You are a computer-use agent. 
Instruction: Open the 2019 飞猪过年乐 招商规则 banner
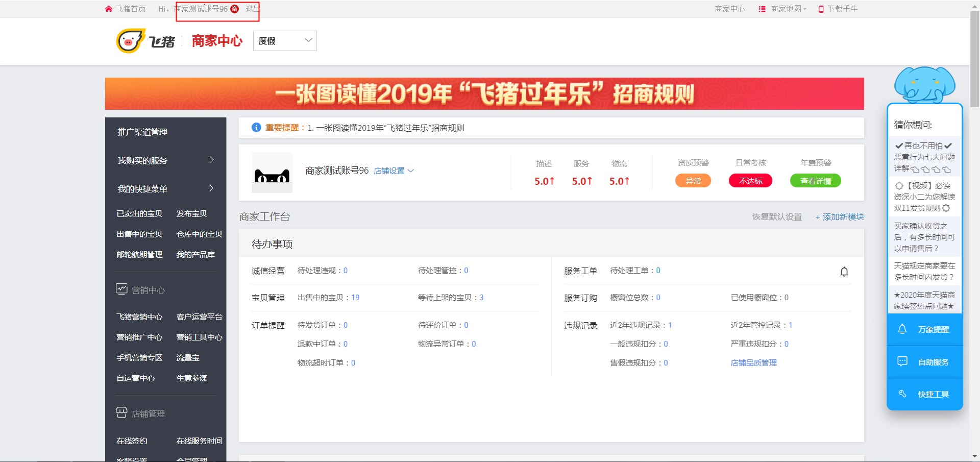[484, 93]
